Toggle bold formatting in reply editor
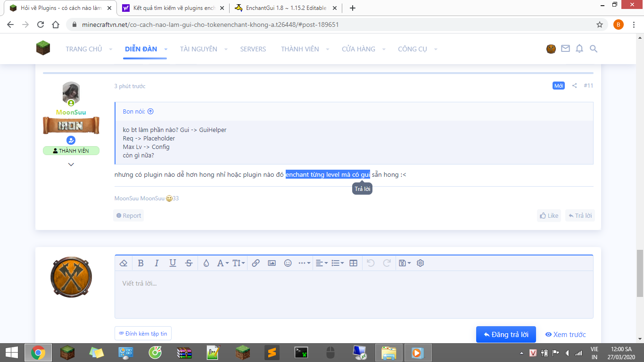The height and width of the screenshot is (362, 644). click(x=140, y=263)
